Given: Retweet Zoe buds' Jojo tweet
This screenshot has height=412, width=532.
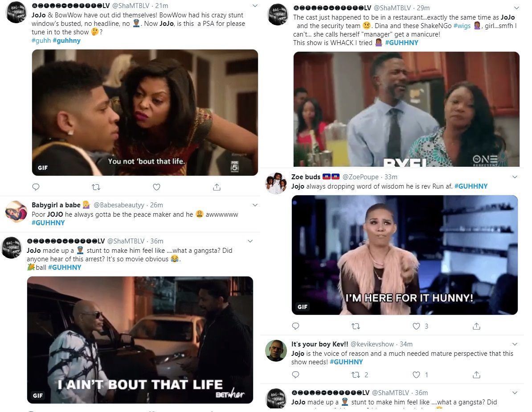Looking at the screenshot, I should coord(356,326).
